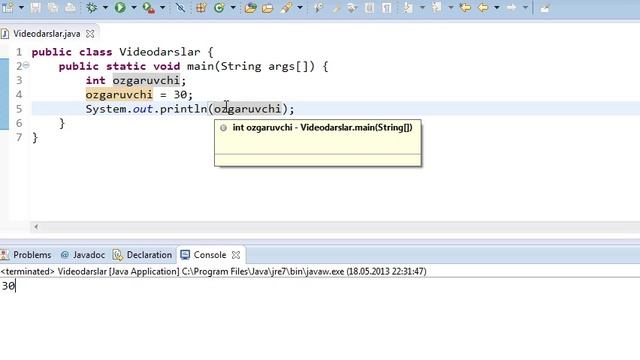Collapse the main method fold marker
The height and width of the screenshot is (360, 640).
26,64
